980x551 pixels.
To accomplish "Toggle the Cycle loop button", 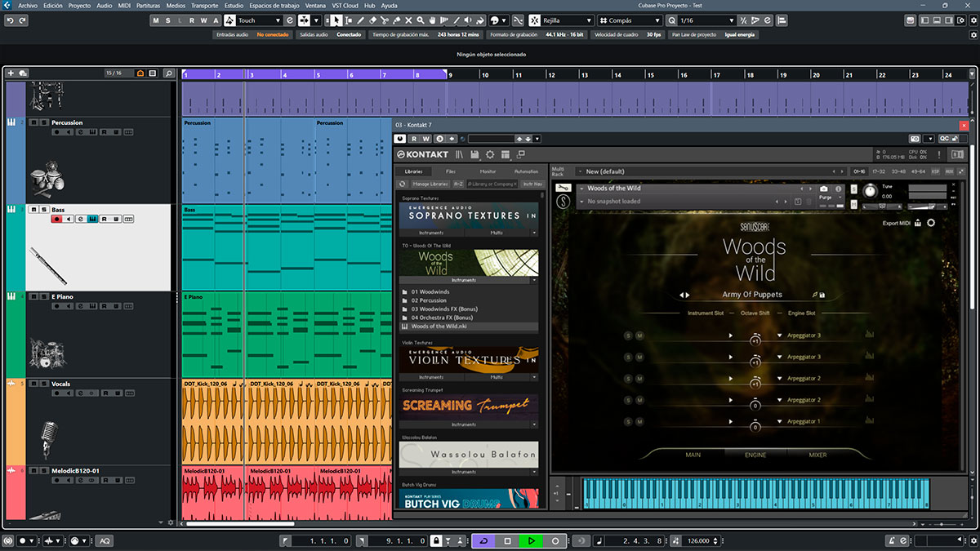I will (x=483, y=540).
